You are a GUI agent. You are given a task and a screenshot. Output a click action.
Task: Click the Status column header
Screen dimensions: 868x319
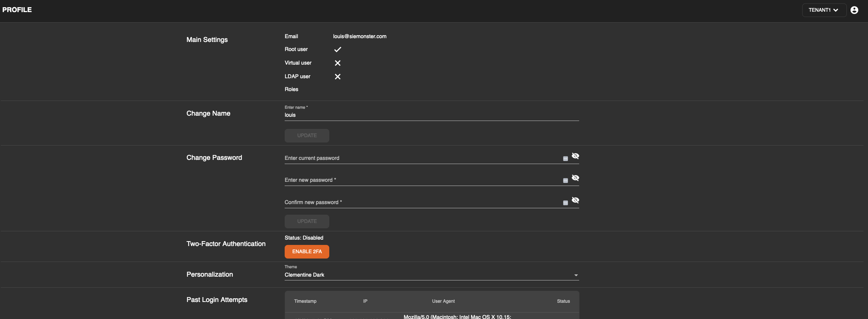[563, 301]
